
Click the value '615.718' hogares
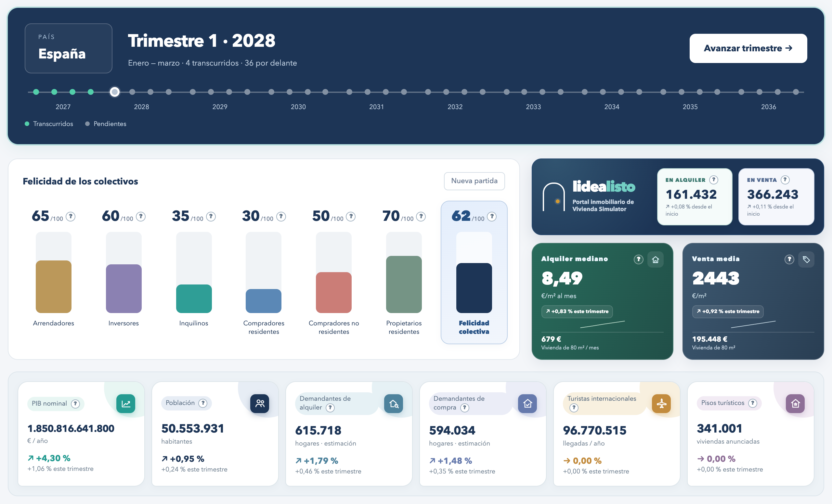coord(318,431)
